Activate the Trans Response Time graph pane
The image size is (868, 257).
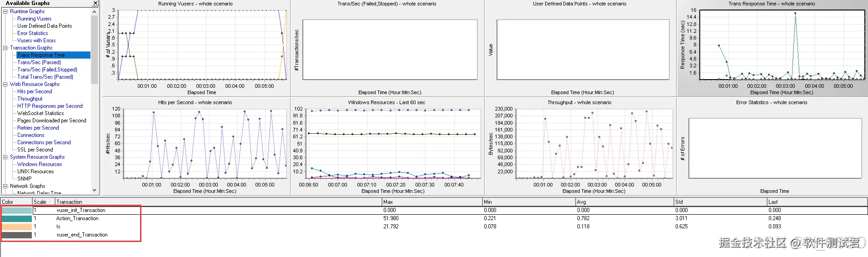[x=772, y=48]
